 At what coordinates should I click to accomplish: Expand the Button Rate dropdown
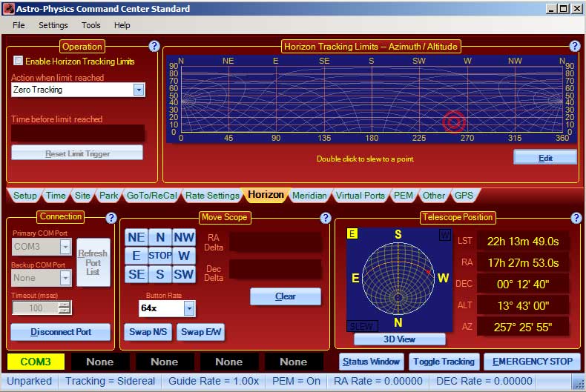189,308
